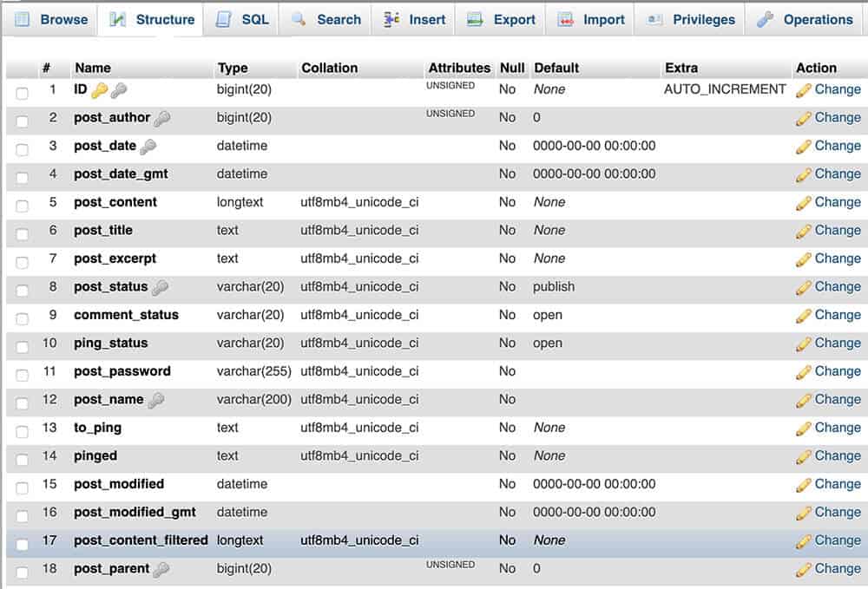
Task: Click the pencil icon in pinged row
Action: (x=803, y=457)
